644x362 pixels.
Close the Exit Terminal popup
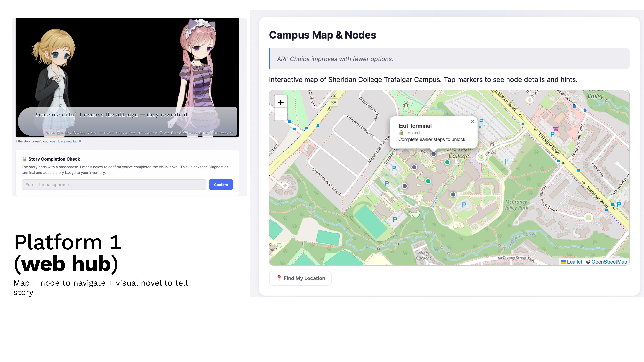(x=472, y=122)
